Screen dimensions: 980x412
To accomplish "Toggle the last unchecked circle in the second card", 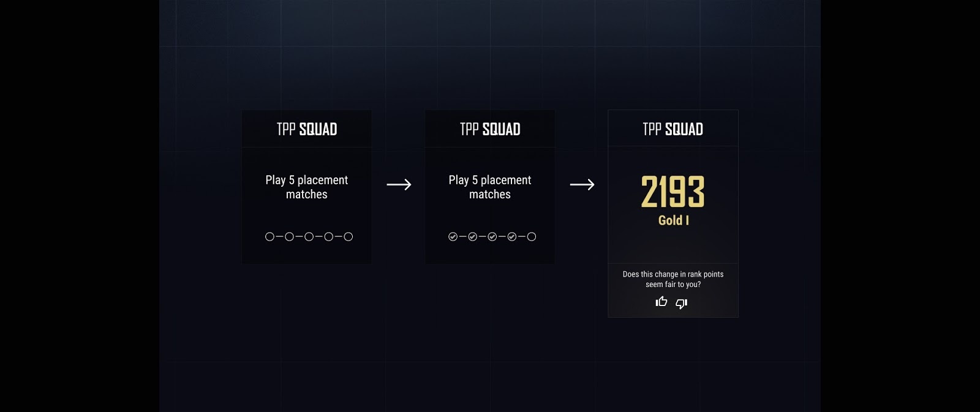I will pos(532,237).
